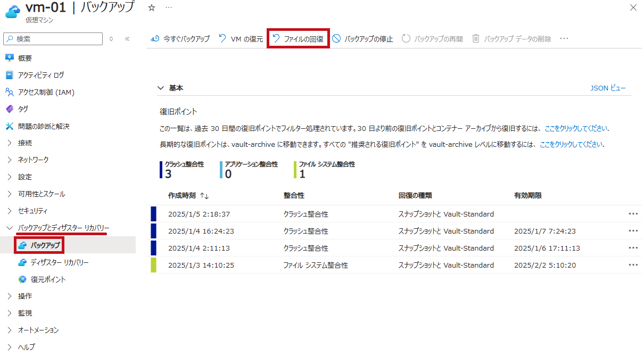Click 有効期限 column header
This screenshot has height=356, width=644.
pyautogui.click(x=527, y=196)
